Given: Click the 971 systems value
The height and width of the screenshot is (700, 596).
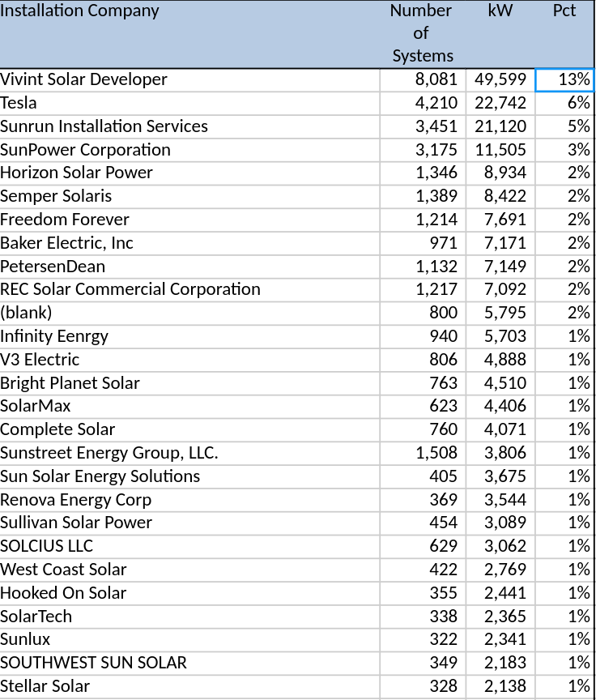Looking at the screenshot, I should (x=423, y=243).
